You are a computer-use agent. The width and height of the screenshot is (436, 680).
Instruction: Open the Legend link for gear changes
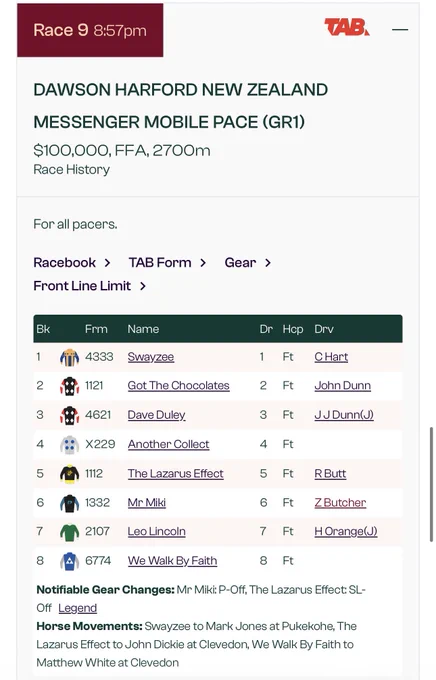point(78,608)
